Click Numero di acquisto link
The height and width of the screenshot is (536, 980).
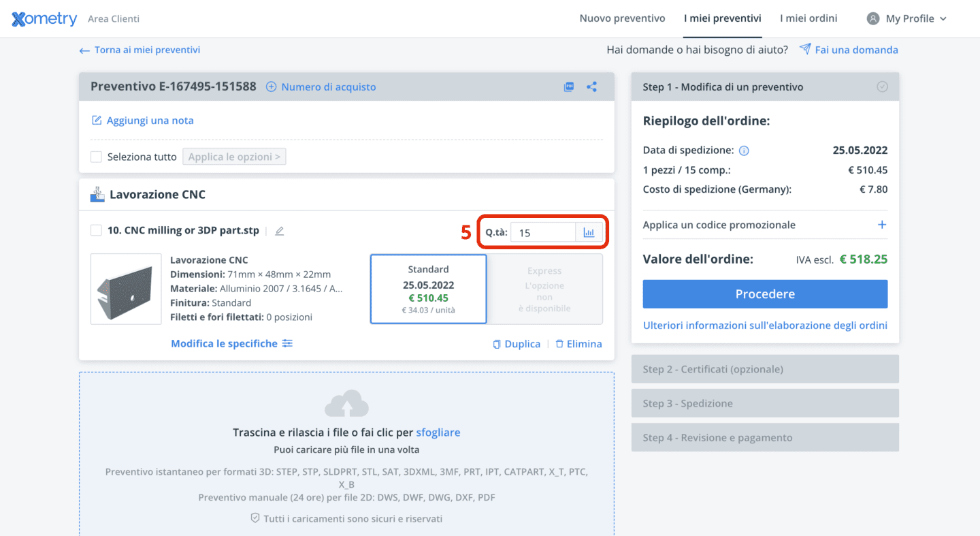click(x=329, y=86)
